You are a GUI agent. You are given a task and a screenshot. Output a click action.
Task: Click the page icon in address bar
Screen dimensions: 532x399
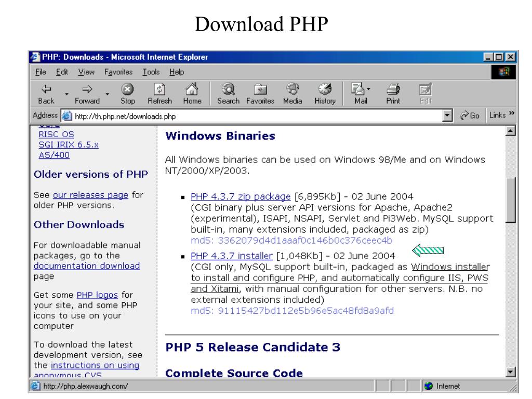tap(67, 116)
